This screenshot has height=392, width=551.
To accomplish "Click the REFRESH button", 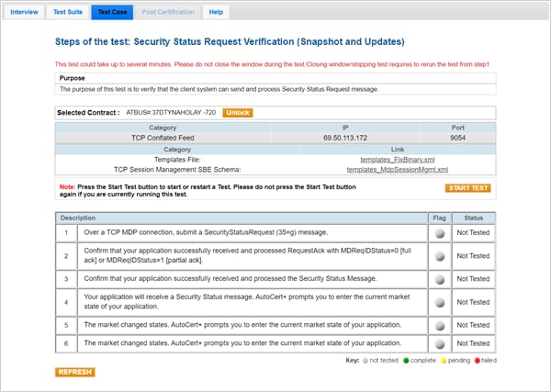I will [x=74, y=372].
